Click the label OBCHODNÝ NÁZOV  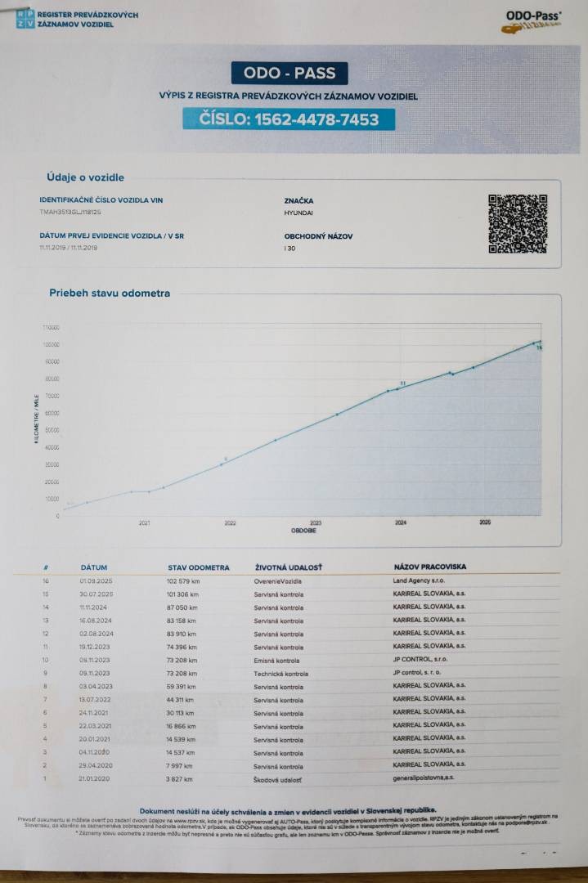coord(318,236)
